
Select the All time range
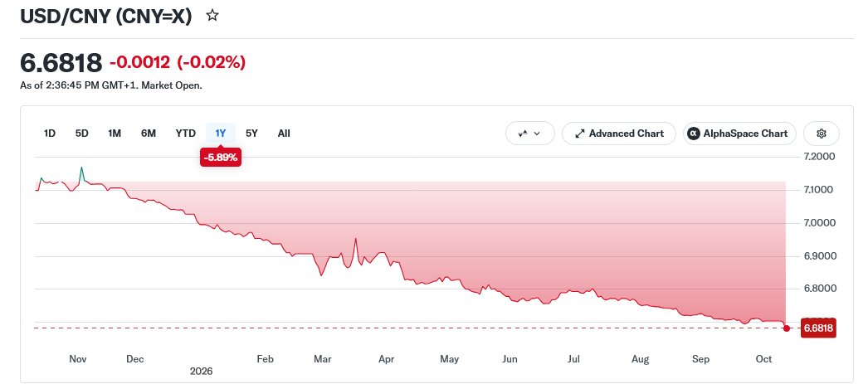click(x=284, y=134)
